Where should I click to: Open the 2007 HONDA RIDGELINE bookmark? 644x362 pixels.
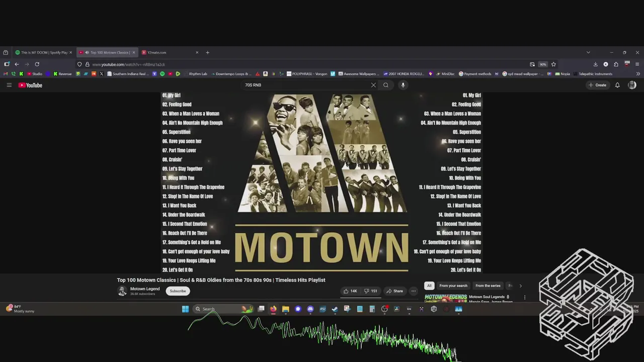pyautogui.click(x=404, y=74)
